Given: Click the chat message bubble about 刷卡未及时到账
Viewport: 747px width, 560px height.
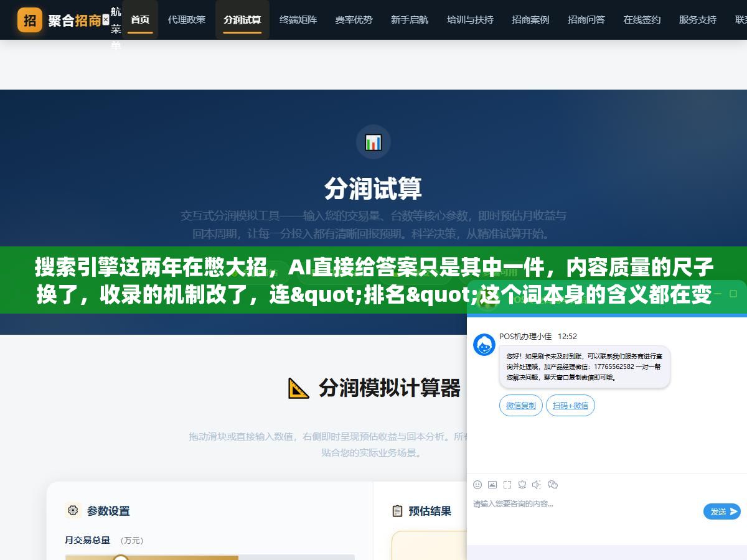Looking at the screenshot, I should coord(585,367).
